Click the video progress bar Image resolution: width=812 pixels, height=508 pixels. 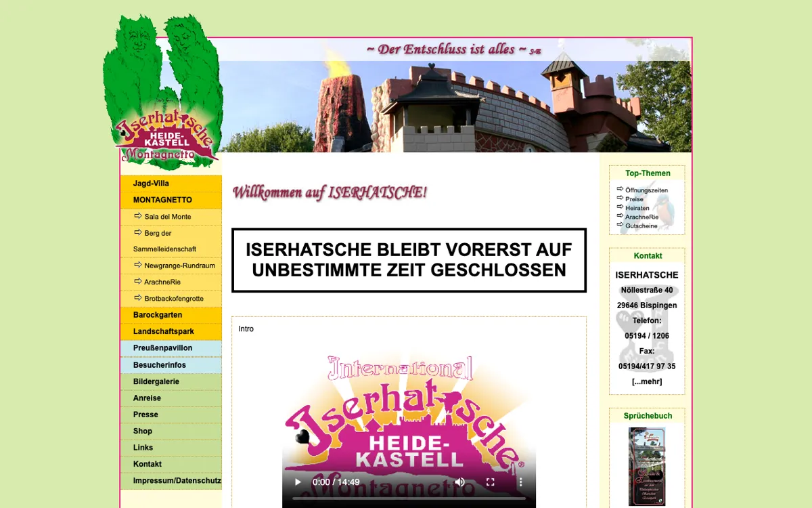click(x=409, y=499)
